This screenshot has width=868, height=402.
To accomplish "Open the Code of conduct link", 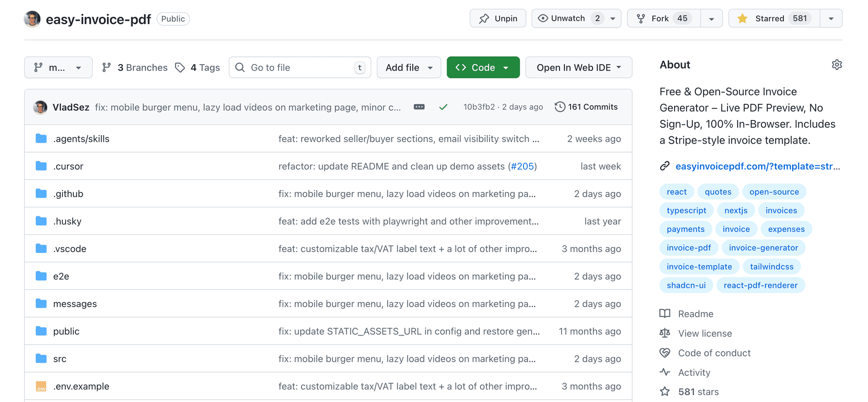I will pyautogui.click(x=714, y=353).
